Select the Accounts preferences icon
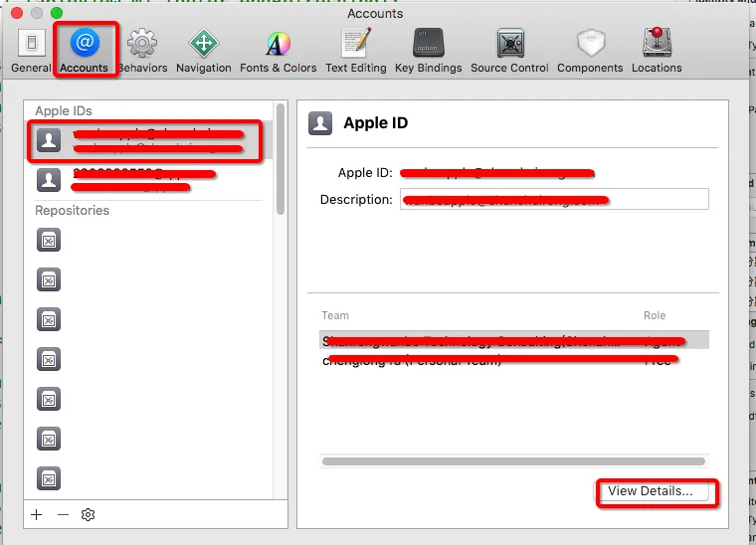The width and height of the screenshot is (756, 545). [x=85, y=51]
